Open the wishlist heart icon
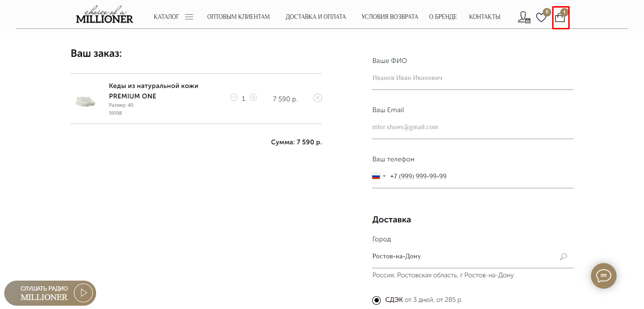 click(x=541, y=18)
